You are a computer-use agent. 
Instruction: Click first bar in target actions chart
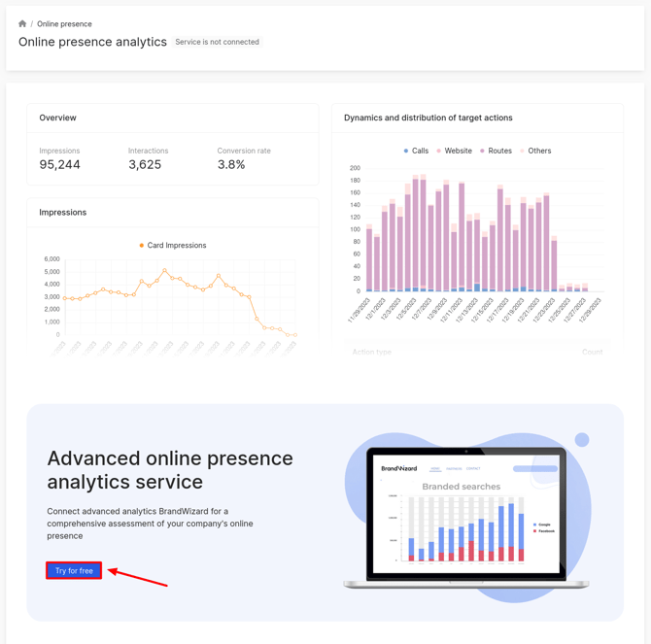click(x=369, y=259)
